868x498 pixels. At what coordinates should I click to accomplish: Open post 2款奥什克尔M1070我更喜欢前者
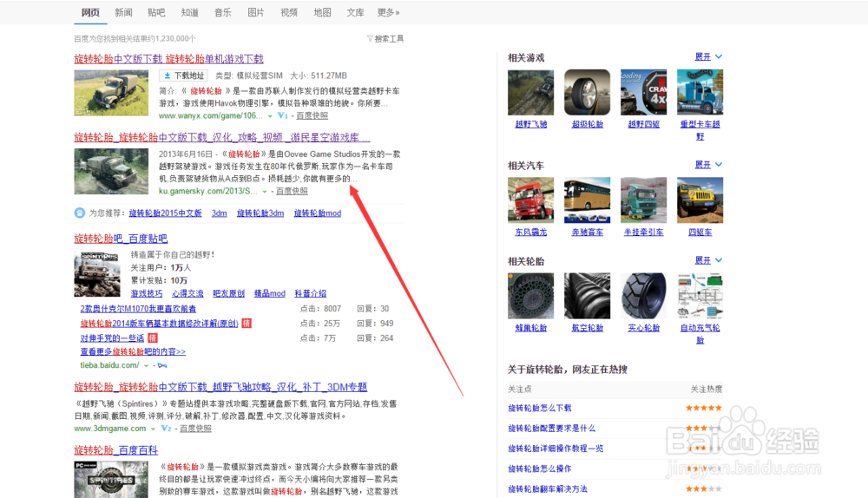[x=138, y=309]
